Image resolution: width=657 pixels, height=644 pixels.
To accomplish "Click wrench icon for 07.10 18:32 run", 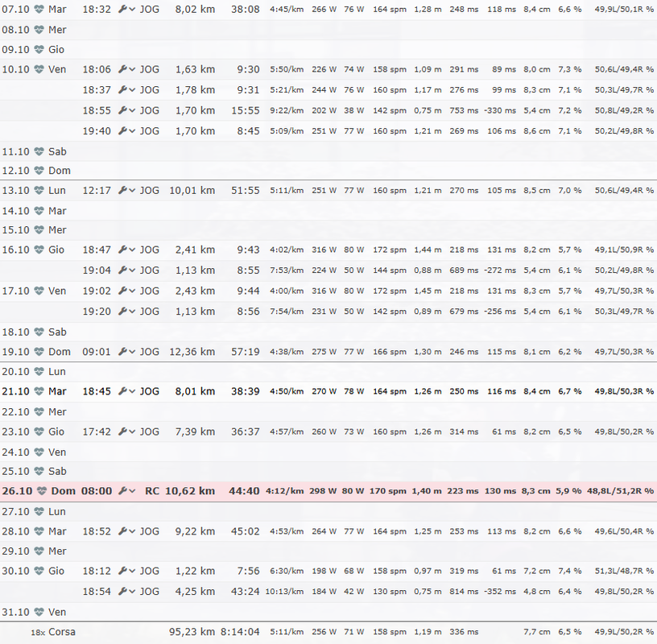I will point(122,9).
